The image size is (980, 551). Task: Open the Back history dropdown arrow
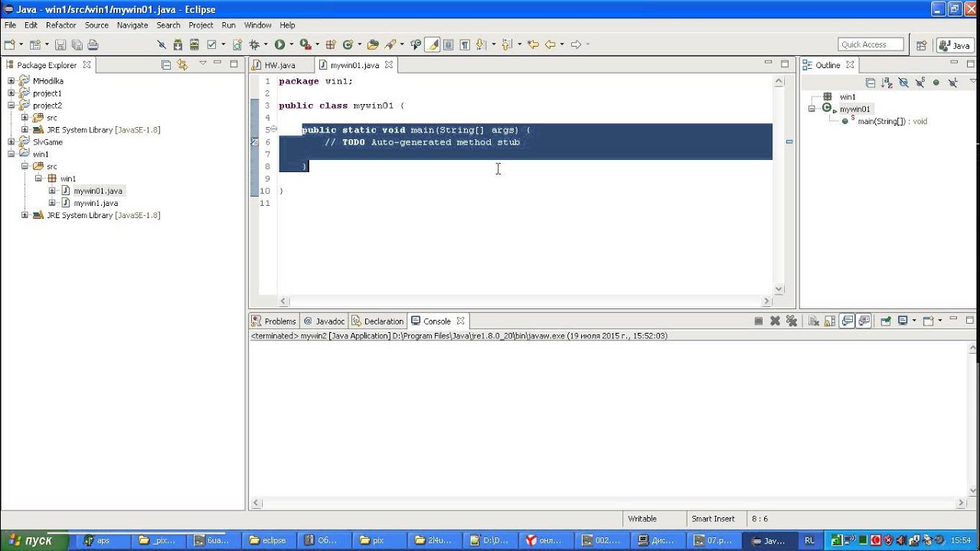pyautogui.click(x=562, y=45)
